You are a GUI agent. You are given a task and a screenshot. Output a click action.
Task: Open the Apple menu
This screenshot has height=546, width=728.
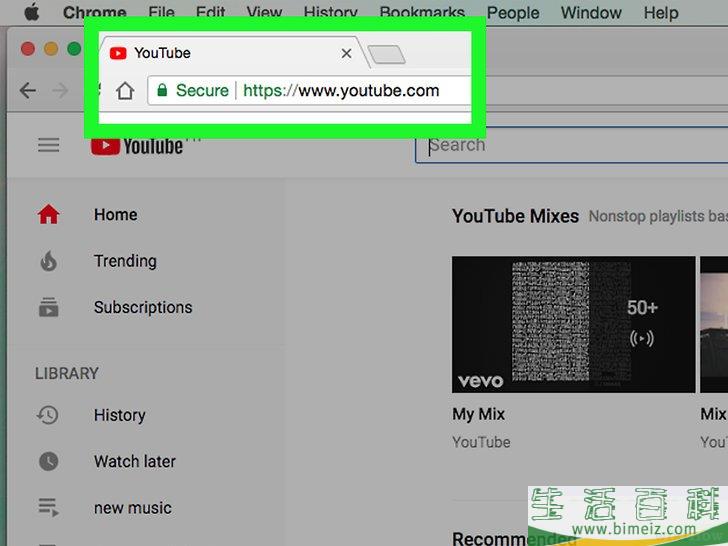[x=32, y=12]
